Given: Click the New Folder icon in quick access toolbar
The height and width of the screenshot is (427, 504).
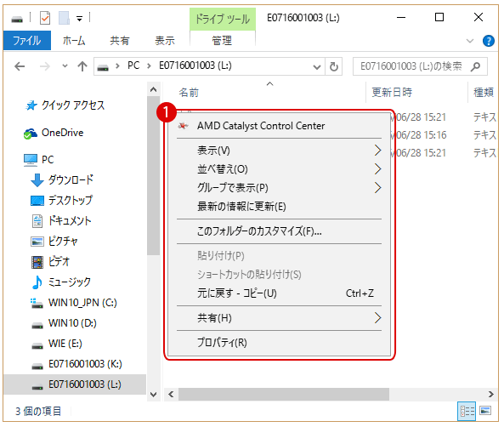Looking at the screenshot, I should (x=64, y=18).
